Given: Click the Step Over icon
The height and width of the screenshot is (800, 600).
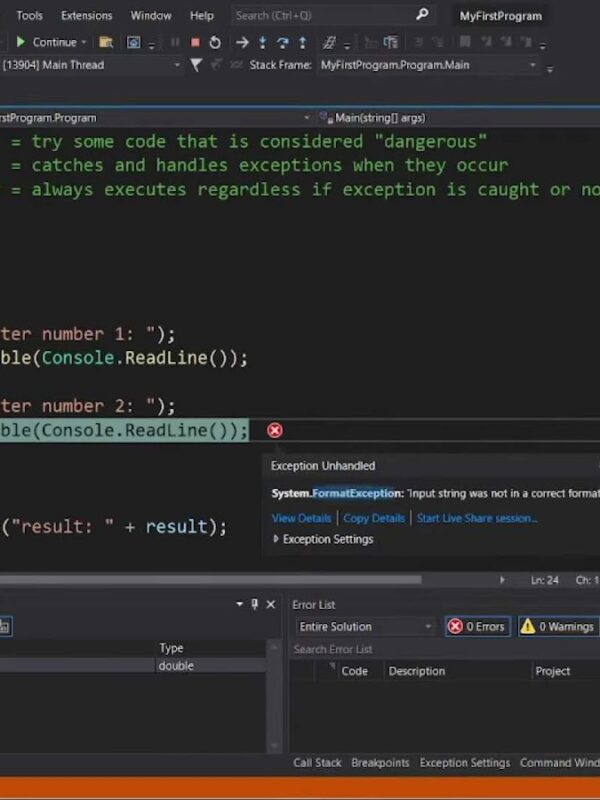Looking at the screenshot, I should point(282,42).
